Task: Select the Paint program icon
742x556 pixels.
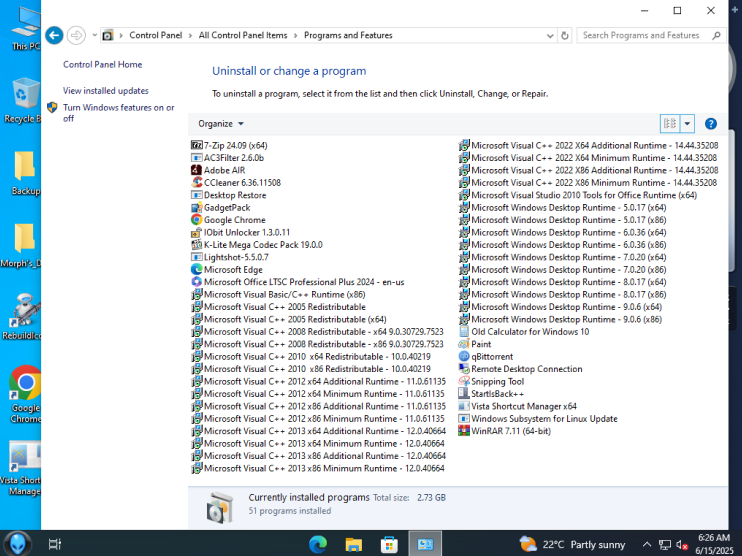Action: click(x=464, y=344)
